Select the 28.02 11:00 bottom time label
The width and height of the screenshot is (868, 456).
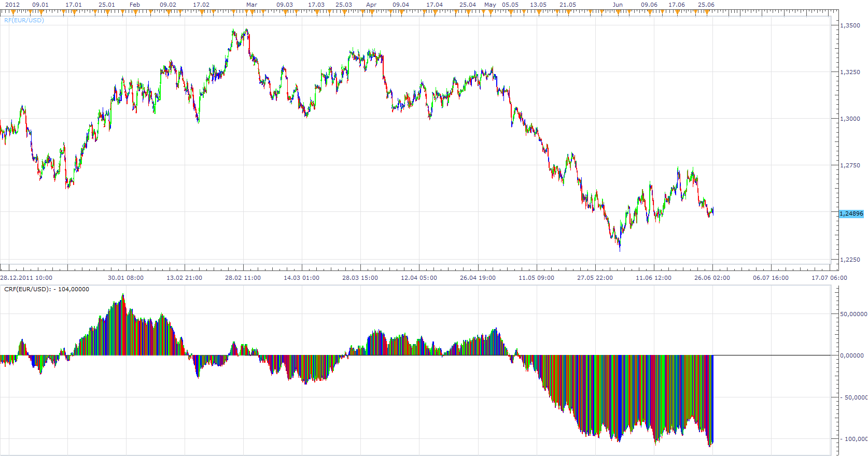click(x=243, y=278)
